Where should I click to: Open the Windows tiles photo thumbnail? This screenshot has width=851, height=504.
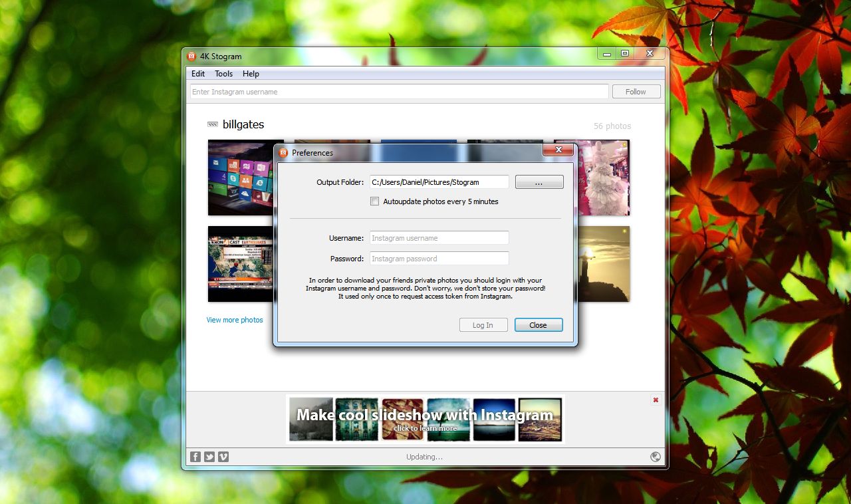click(241, 178)
